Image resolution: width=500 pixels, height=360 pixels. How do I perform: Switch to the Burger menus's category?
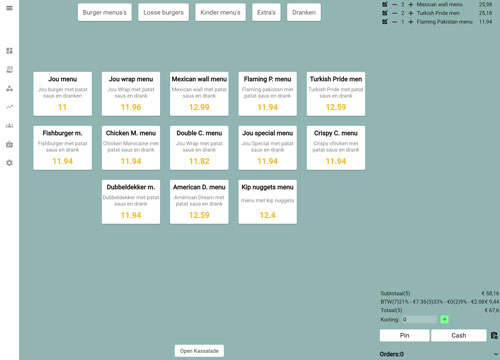coord(105,12)
